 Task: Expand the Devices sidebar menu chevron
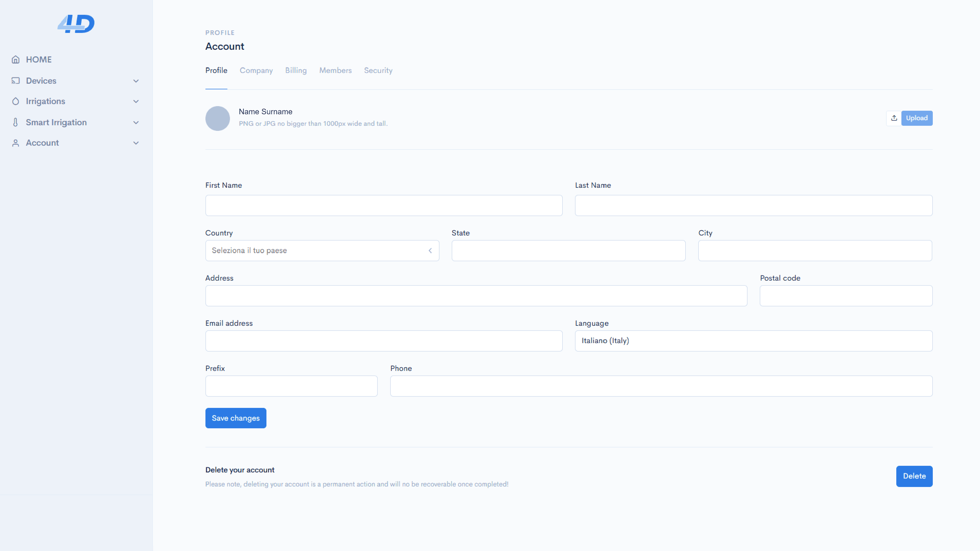(x=136, y=81)
